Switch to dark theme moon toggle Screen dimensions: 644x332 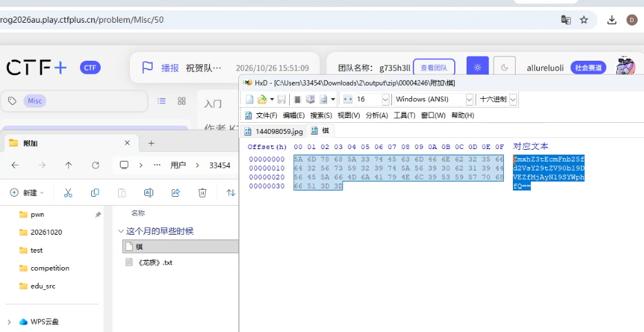[505, 68]
